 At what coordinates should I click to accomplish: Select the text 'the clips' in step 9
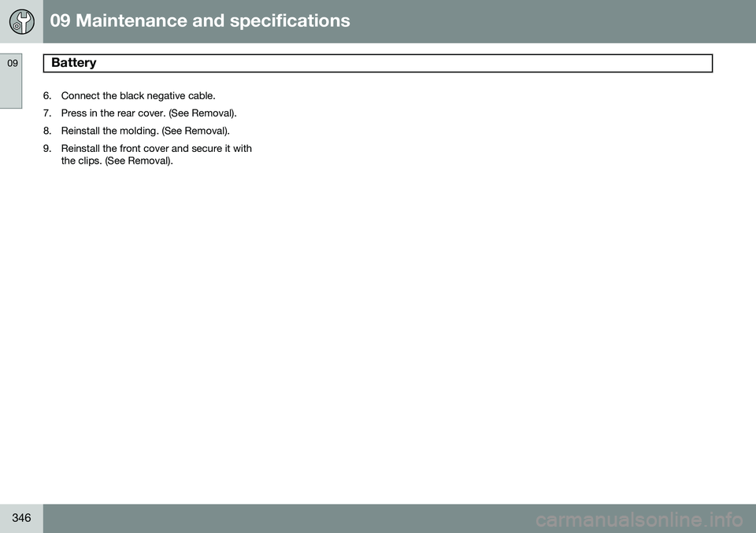pyautogui.click(x=81, y=161)
